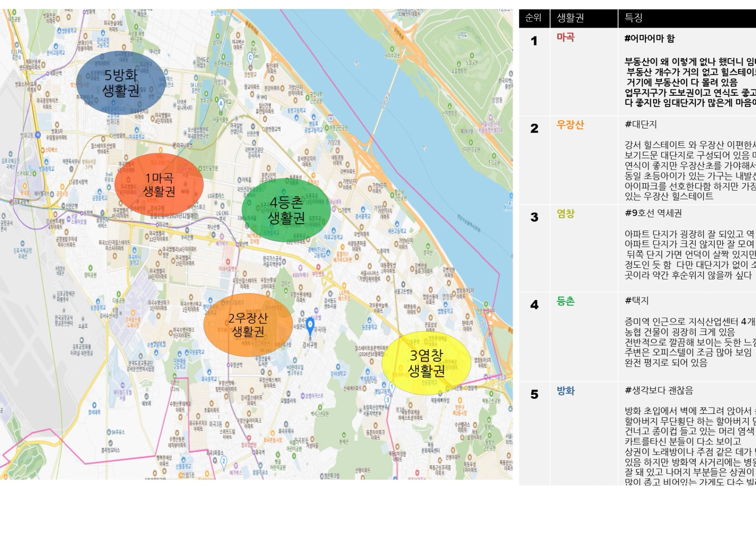756x535 pixels.
Task: Click the 순위 column header
Action: tap(533, 17)
